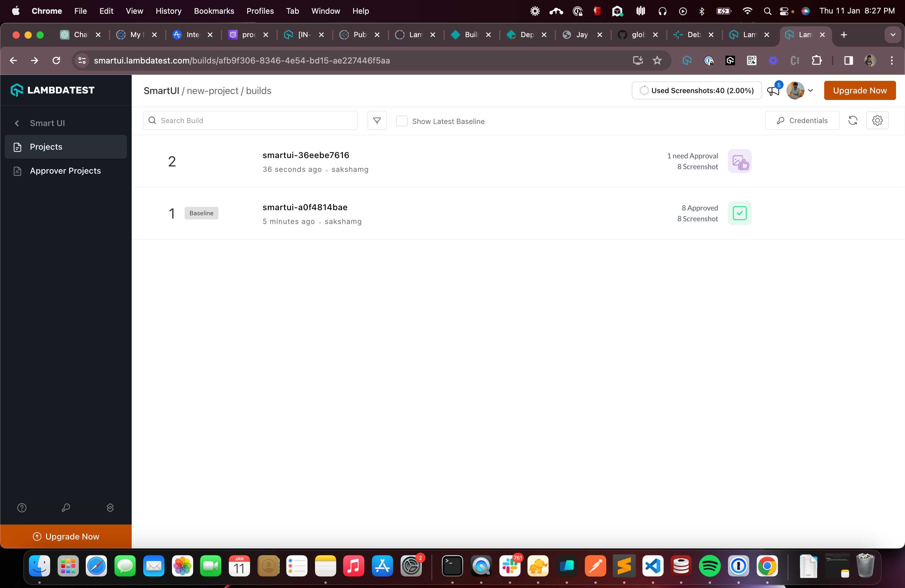905x588 pixels.
Task: Click the purple approval icon for build 2
Action: pos(740,161)
